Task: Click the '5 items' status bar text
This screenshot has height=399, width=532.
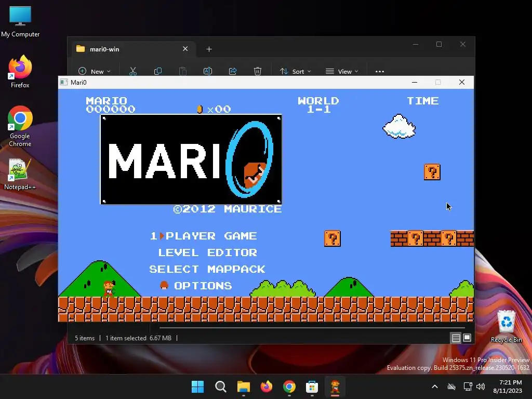Action: tap(85, 338)
